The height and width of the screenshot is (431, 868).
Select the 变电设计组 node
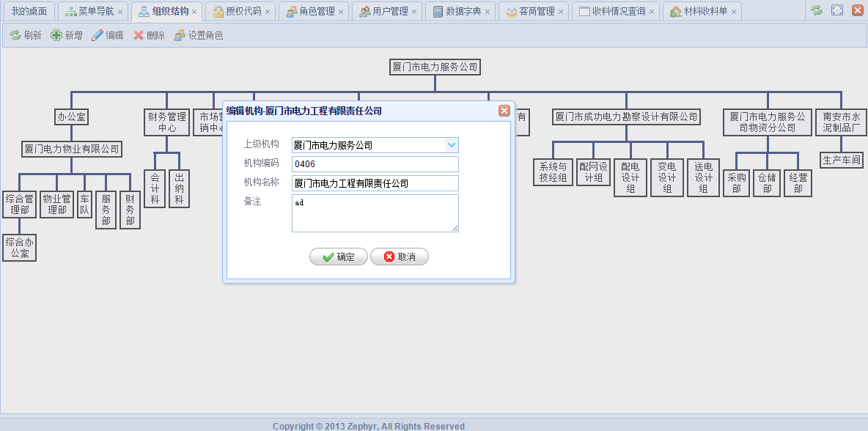(x=667, y=177)
